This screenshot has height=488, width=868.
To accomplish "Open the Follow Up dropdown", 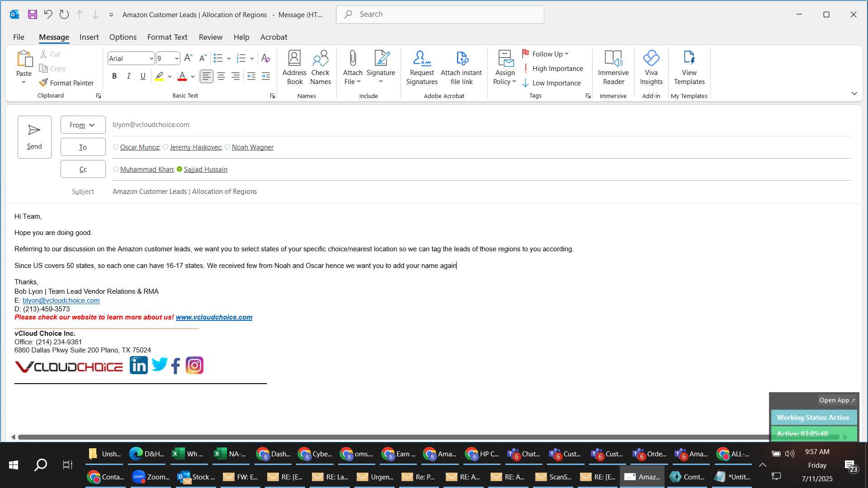I will point(545,54).
